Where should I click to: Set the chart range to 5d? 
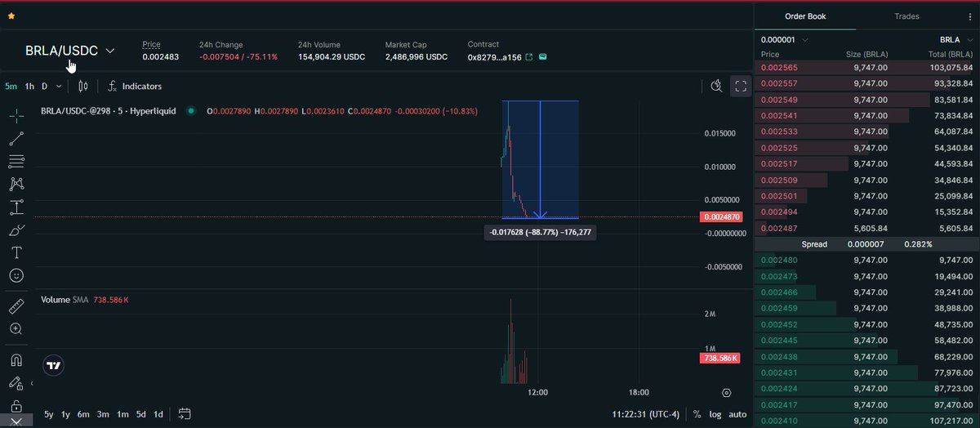(x=141, y=414)
